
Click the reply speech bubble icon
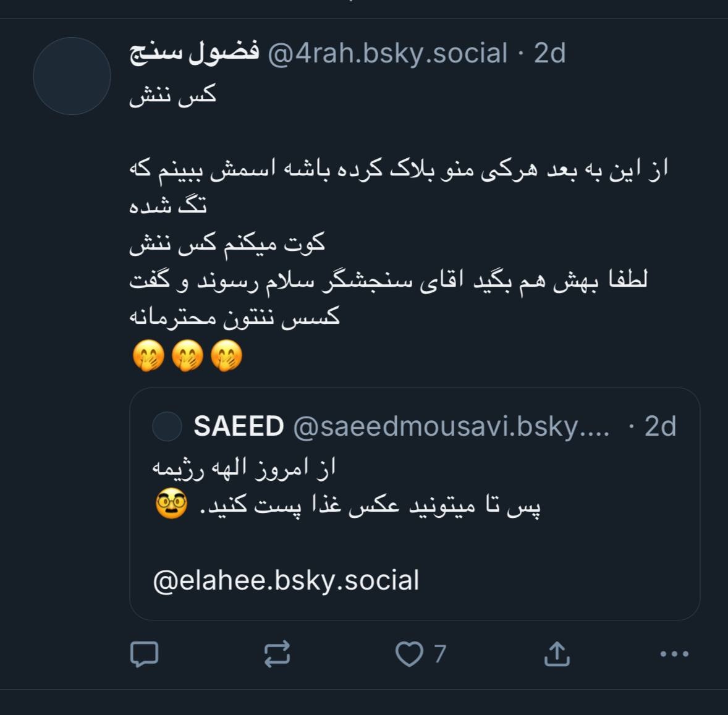(x=144, y=654)
